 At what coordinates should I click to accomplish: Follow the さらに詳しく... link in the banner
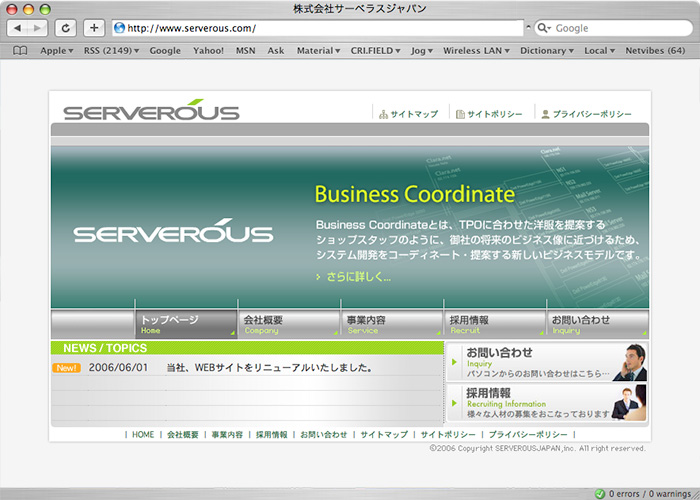pos(358,277)
